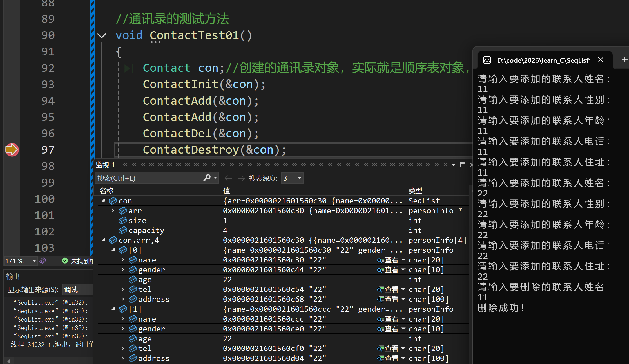Click the purple code-health icon near zoom level
629x364 pixels.
[43, 261]
